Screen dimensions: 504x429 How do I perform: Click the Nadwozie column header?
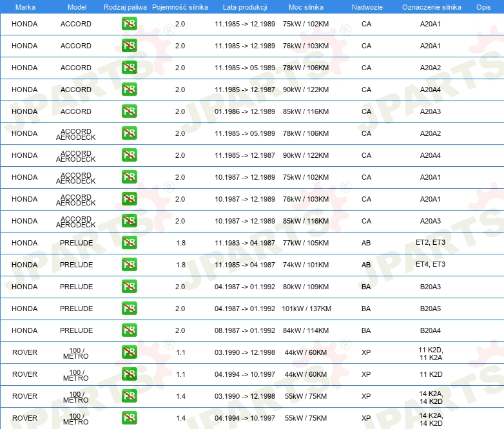(x=367, y=7)
